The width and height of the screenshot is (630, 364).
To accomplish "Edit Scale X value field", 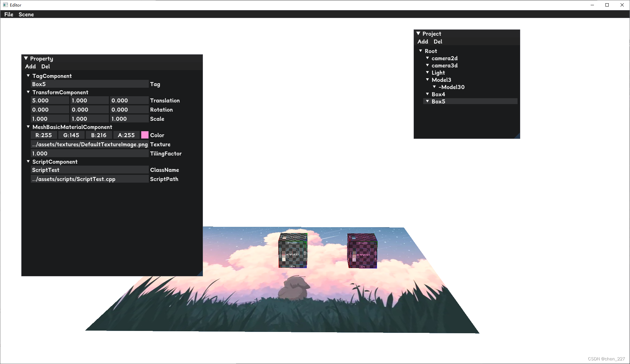I will 50,119.
